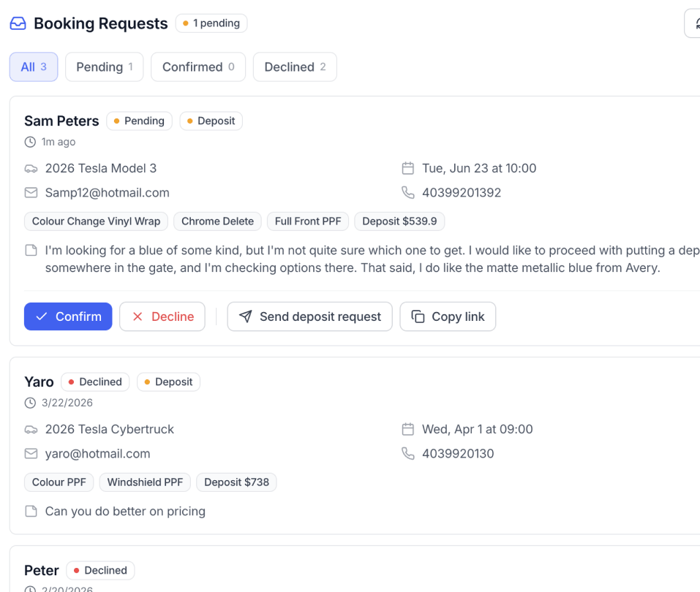This screenshot has width=700, height=592.
Task: Click car icon next to 2026 Tesla Cybertruck
Action: (31, 430)
